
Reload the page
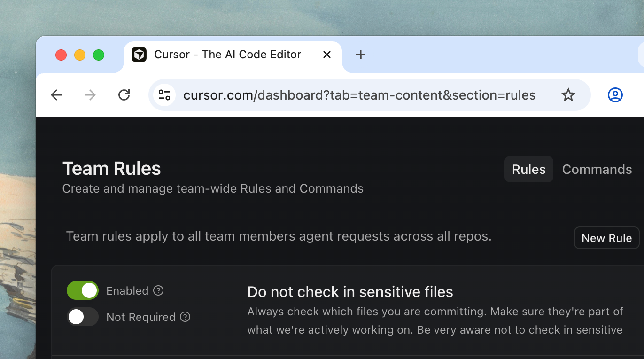[124, 94]
